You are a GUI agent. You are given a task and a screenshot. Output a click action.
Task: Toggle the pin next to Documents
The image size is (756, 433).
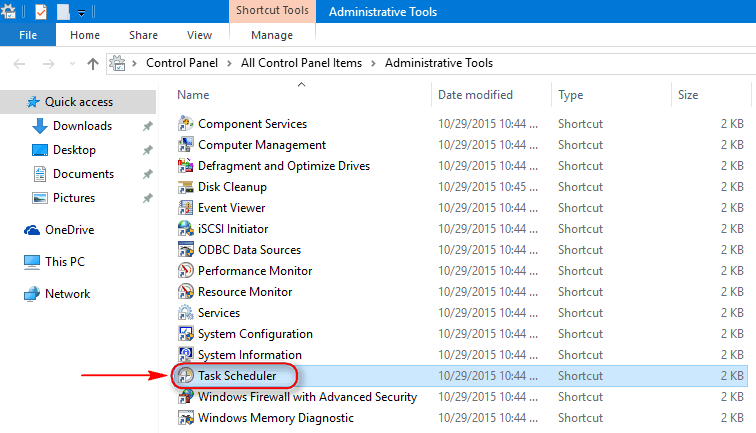148,174
